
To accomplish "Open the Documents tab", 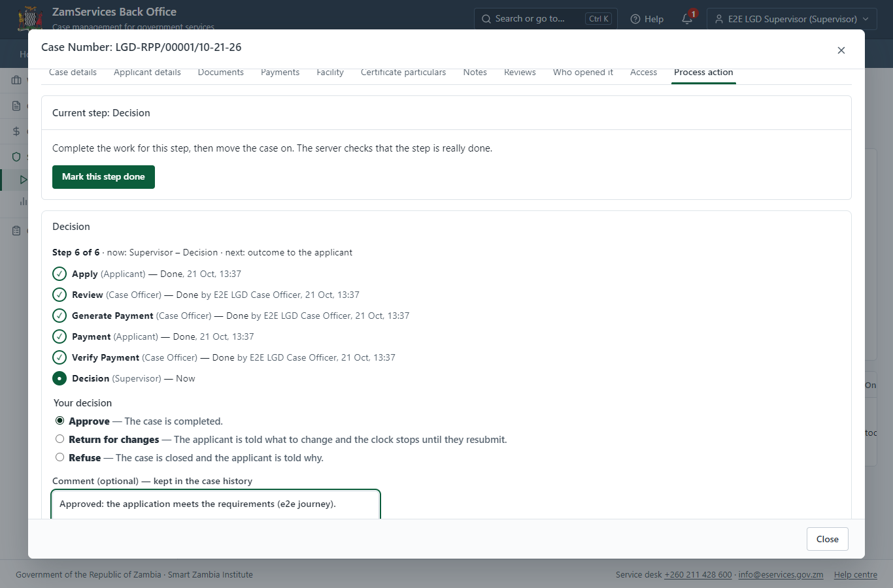I will point(221,73).
